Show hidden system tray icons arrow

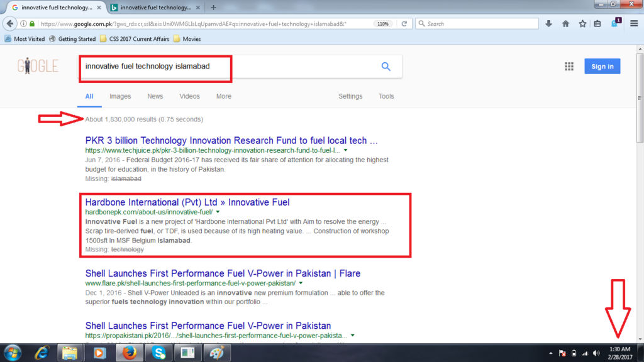pyautogui.click(x=551, y=353)
